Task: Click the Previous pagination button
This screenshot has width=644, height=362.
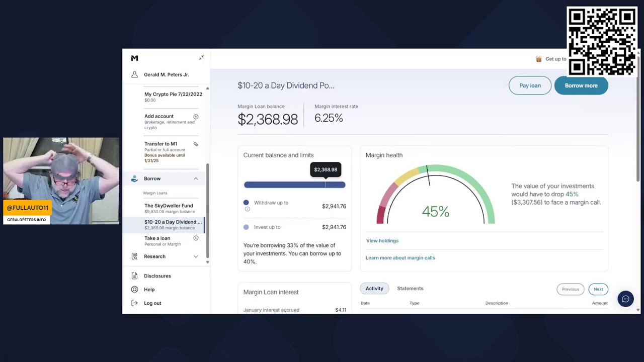Action: (571, 289)
